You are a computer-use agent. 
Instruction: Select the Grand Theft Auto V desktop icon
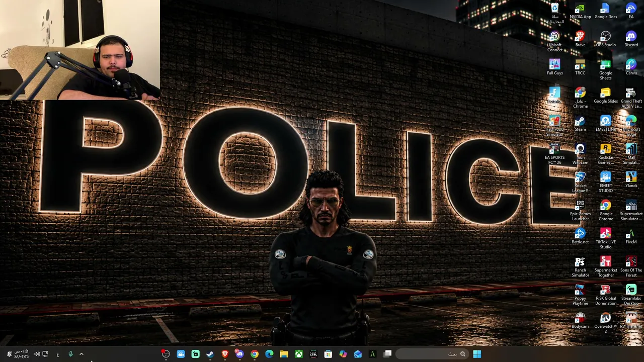(x=631, y=98)
